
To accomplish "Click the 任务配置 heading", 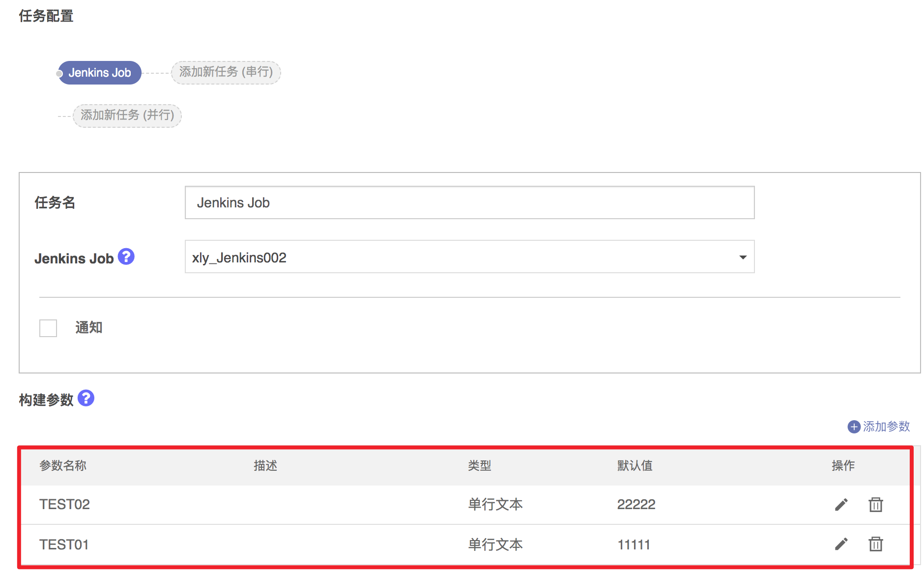I will [x=46, y=16].
